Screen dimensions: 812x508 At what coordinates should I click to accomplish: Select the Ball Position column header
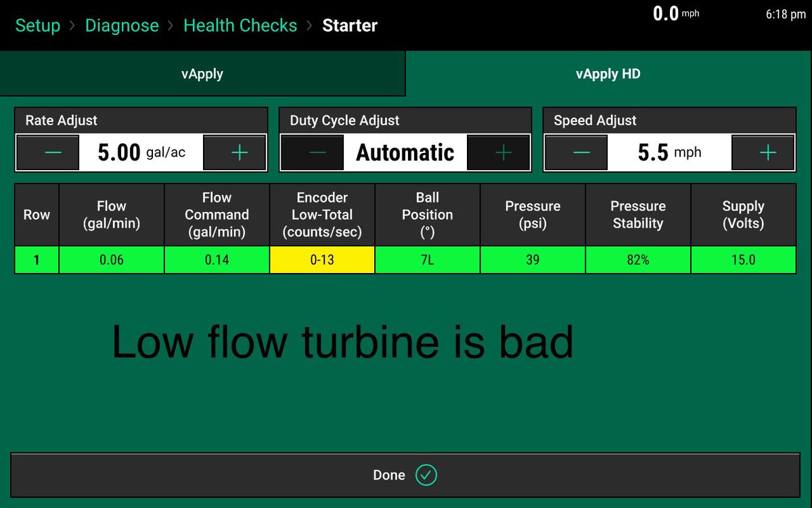pos(428,215)
